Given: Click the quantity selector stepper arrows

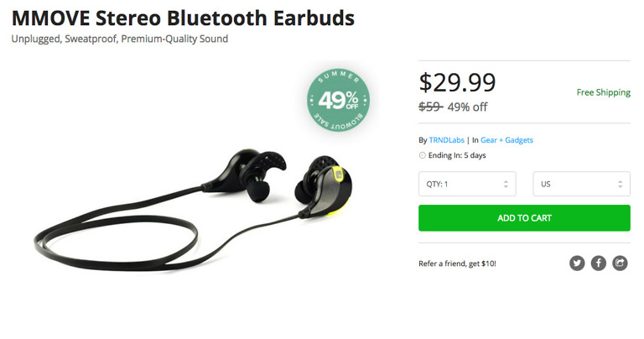Looking at the screenshot, I should (x=506, y=184).
